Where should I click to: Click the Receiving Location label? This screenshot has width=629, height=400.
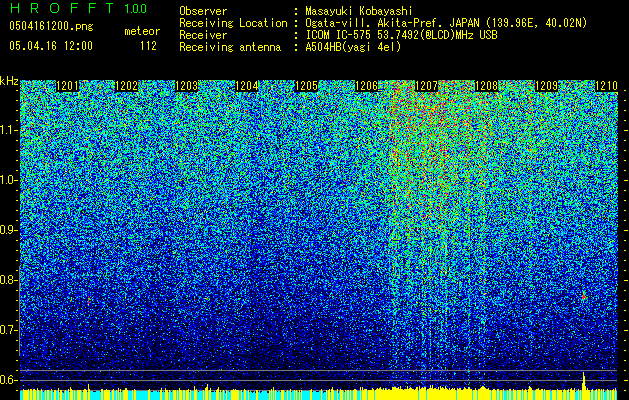coord(233,23)
